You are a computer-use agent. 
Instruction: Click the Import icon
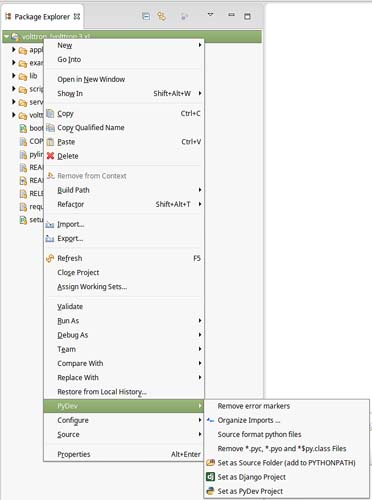[50, 225]
